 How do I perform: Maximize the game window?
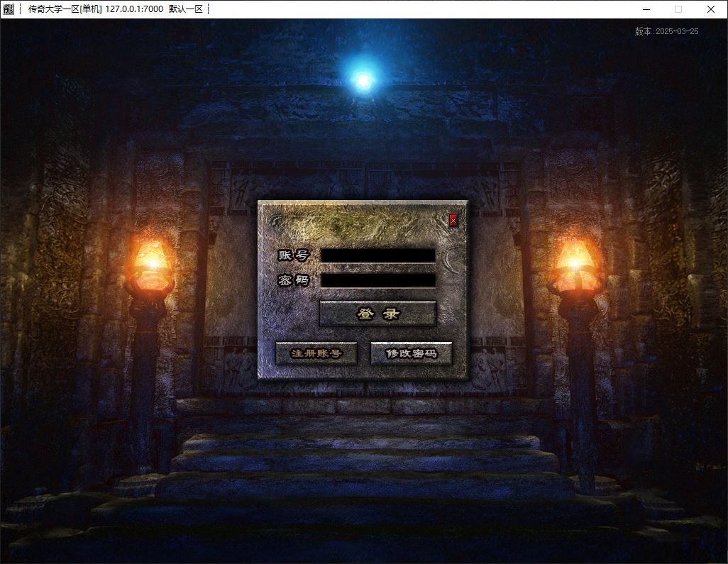pos(678,9)
